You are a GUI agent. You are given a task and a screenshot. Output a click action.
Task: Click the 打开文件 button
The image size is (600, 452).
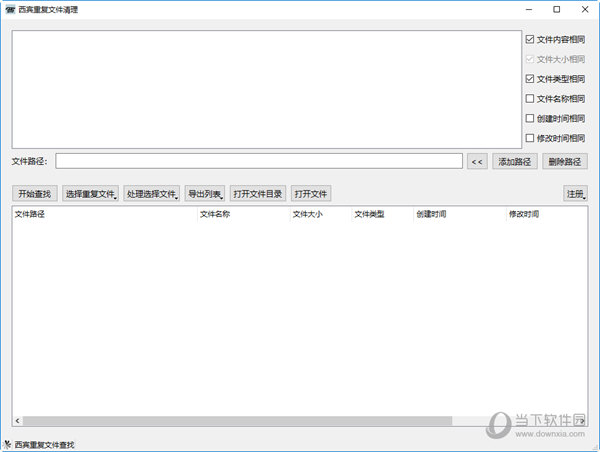click(311, 194)
